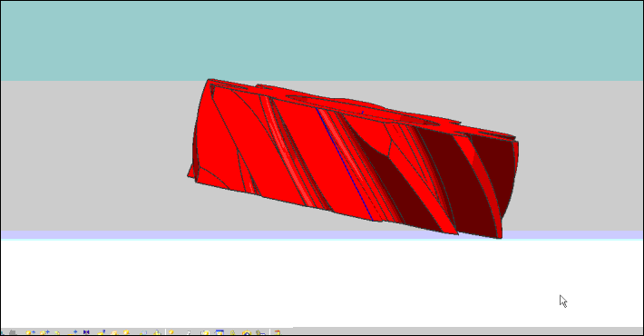Select the leftmost curved red end face

(205, 135)
